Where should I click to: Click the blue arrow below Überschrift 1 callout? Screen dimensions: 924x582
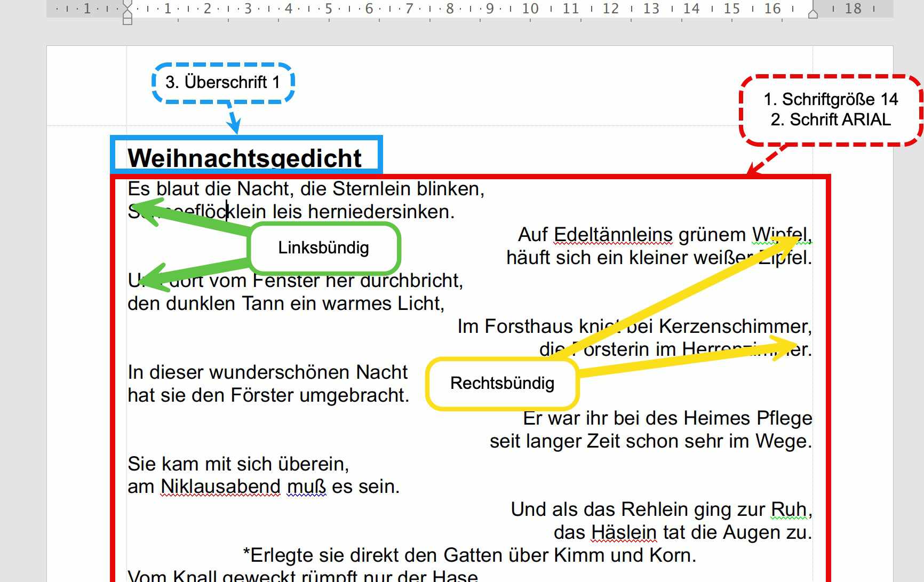coord(233,118)
